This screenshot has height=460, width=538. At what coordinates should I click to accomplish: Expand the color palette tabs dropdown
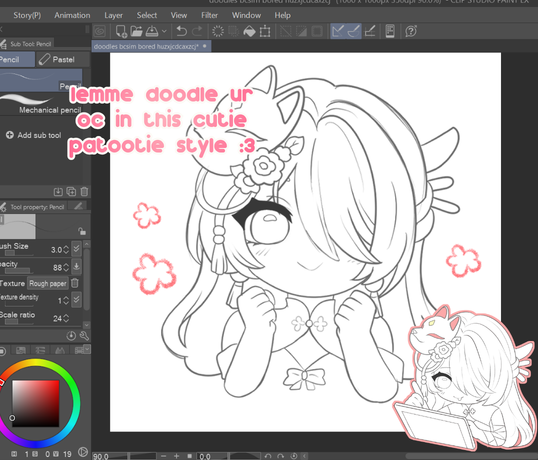(x=87, y=349)
